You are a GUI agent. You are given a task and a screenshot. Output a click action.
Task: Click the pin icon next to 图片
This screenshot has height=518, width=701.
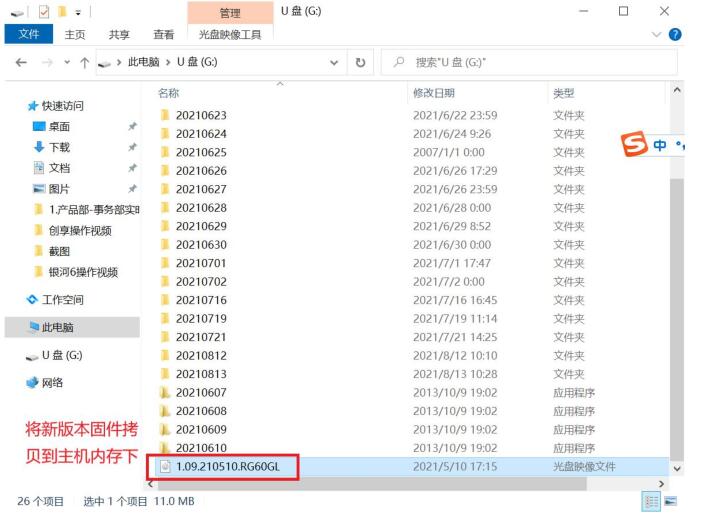click(x=132, y=189)
